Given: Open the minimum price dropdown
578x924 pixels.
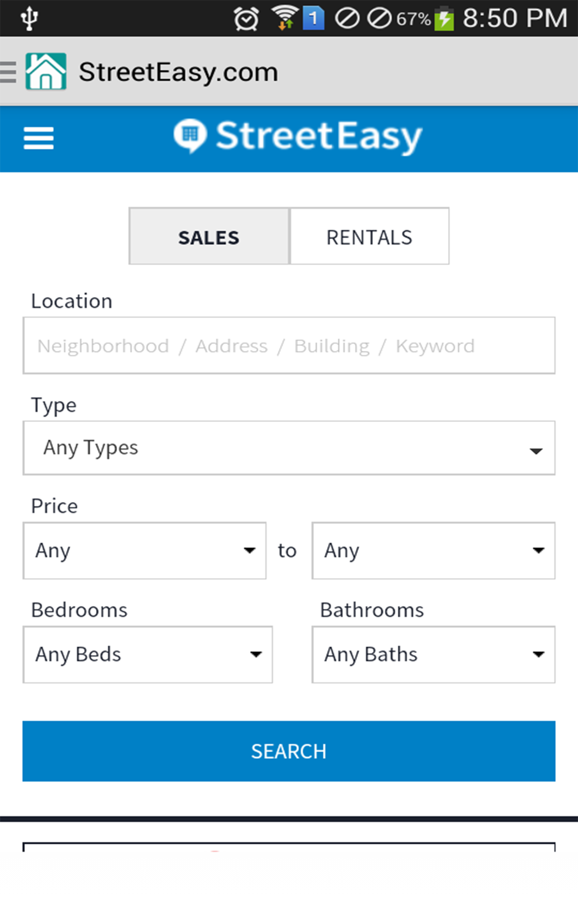Looking at the screenshot, I should click(x=144, y=551).
